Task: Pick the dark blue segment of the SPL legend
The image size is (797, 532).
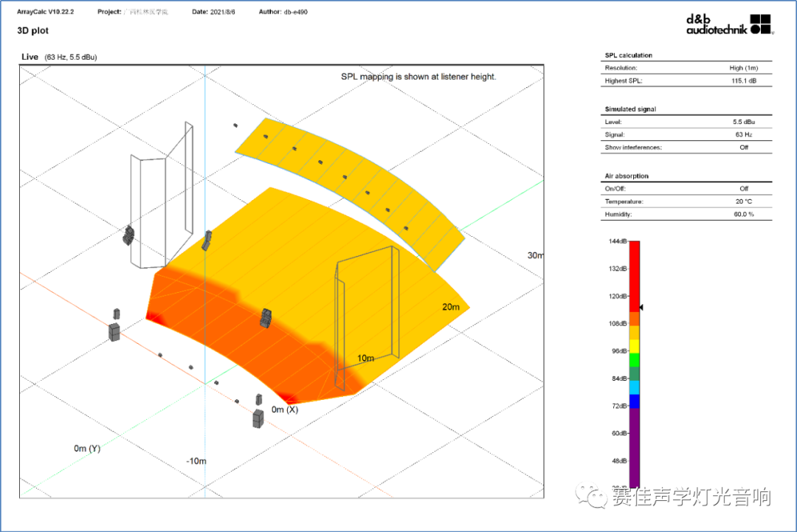Action: (635, 401)
